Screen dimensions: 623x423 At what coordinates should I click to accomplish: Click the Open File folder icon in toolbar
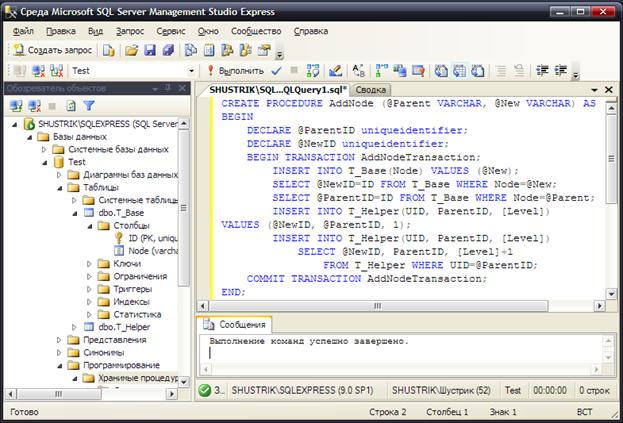pyautogui.click(x=131, y=50)
